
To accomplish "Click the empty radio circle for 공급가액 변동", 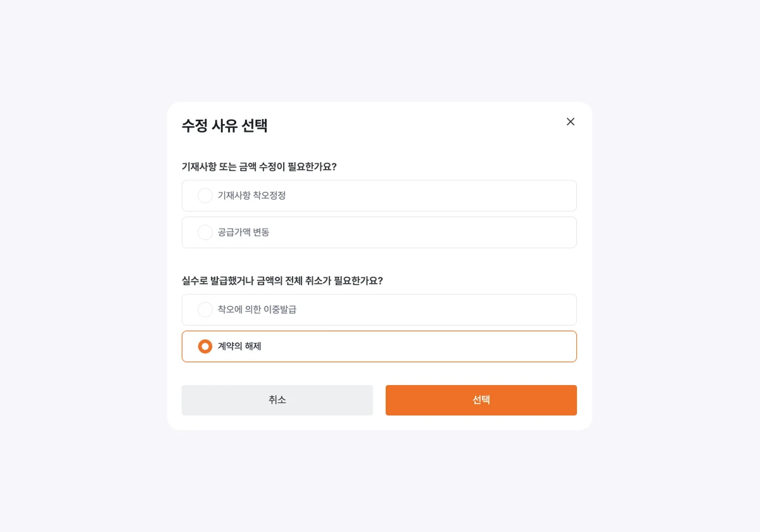I will pos(205,232).
